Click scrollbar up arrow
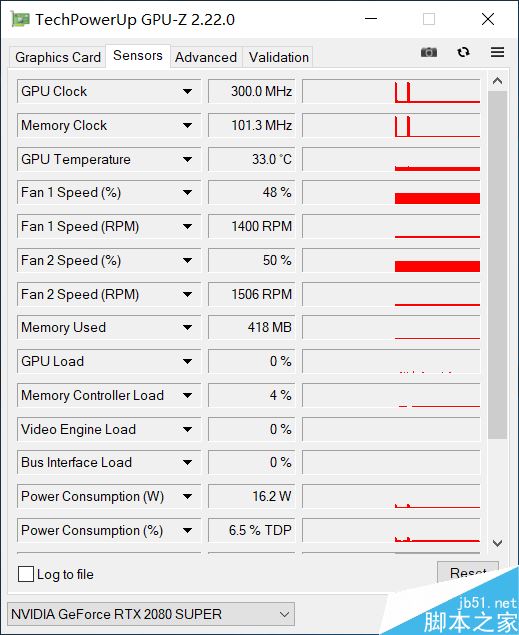519x635 pixels. (x=497, y=81)
